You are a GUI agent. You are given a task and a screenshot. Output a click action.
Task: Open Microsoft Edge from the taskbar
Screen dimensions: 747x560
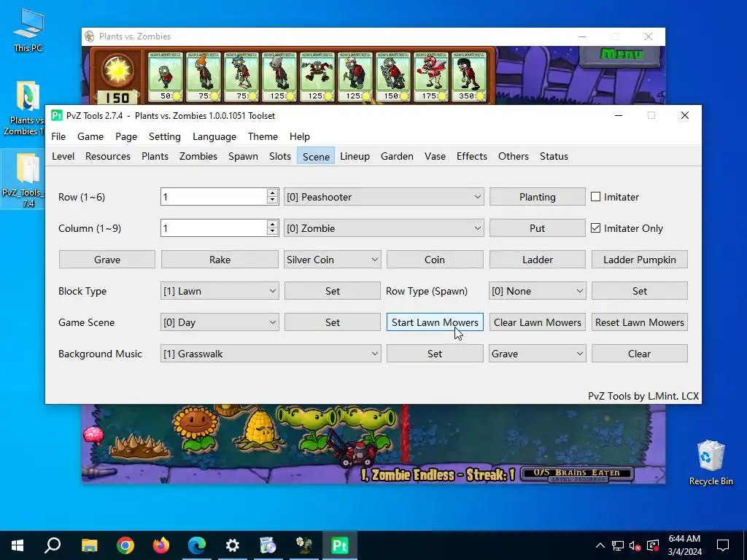(x=197, y=545)
